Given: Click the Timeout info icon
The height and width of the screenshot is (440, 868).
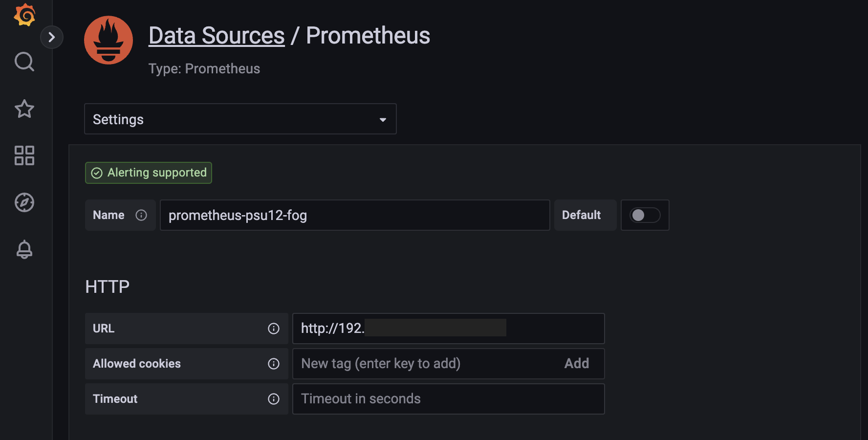Looking at the screenshot, I should point(274,399).
